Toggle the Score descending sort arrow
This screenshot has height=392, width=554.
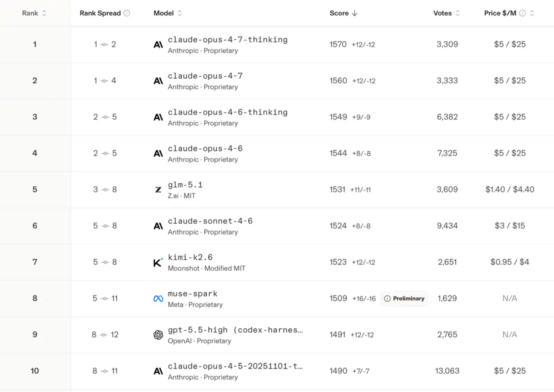pos(355,13)
